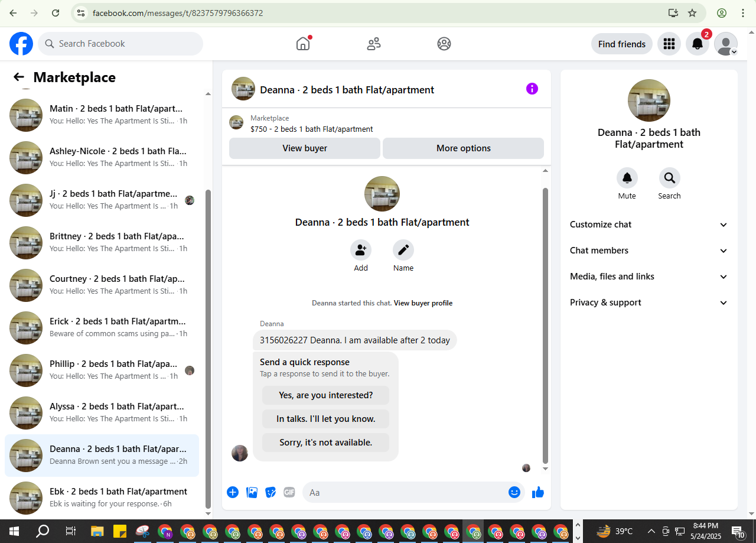Click the message '3156026227 Deanna. I am available'
The image size is (756, 543).
pos(354,340)
